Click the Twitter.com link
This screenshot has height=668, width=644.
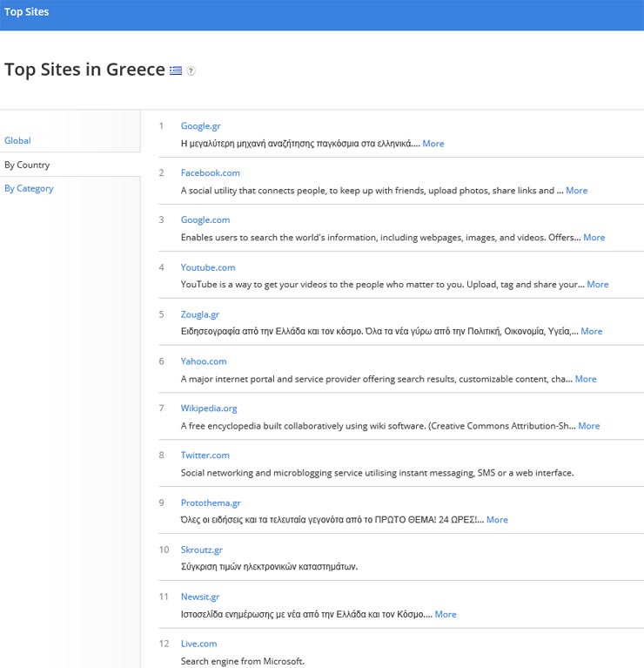click(x=205, y=455)
